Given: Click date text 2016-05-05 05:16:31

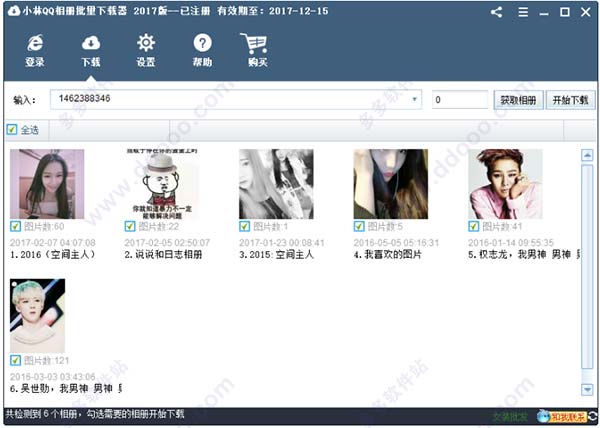Looking at the screenshot, I should pyautogui.click(x=396, y=242).
